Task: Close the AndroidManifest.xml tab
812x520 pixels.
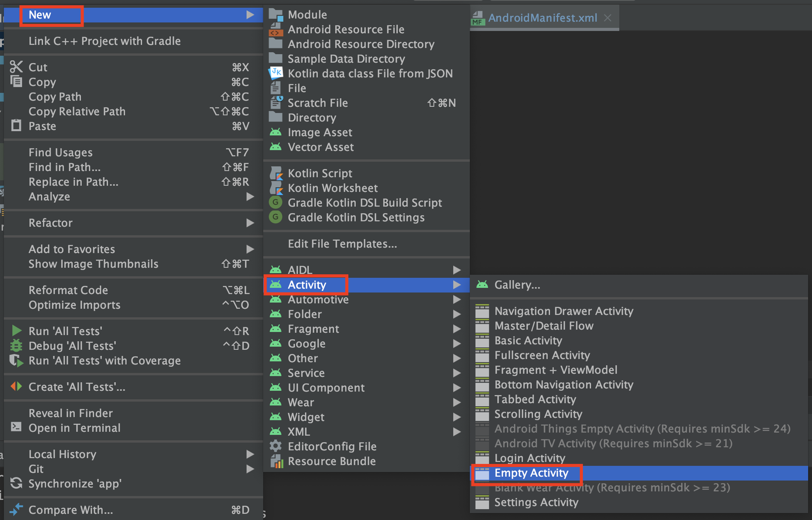Action: coord(608,18)
